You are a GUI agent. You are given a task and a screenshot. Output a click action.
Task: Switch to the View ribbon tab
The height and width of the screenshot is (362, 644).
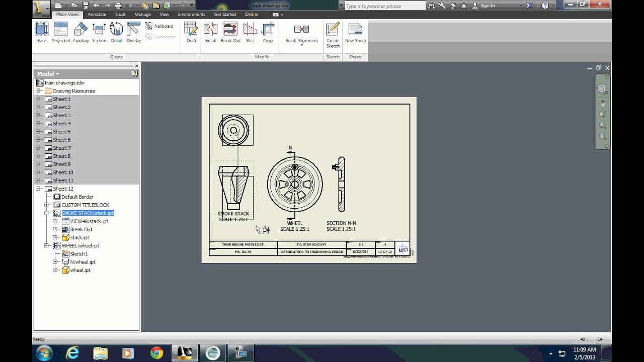164,15
